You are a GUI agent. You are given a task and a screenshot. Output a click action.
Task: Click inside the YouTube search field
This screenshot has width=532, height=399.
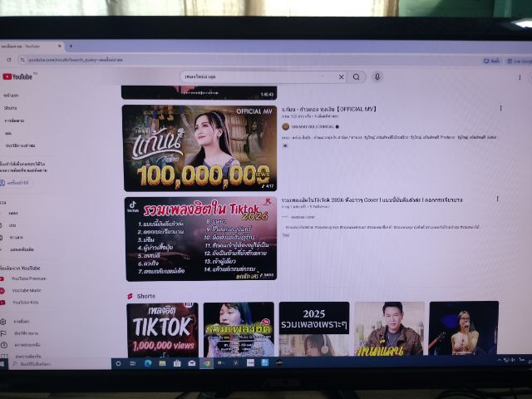pos(258,76)
